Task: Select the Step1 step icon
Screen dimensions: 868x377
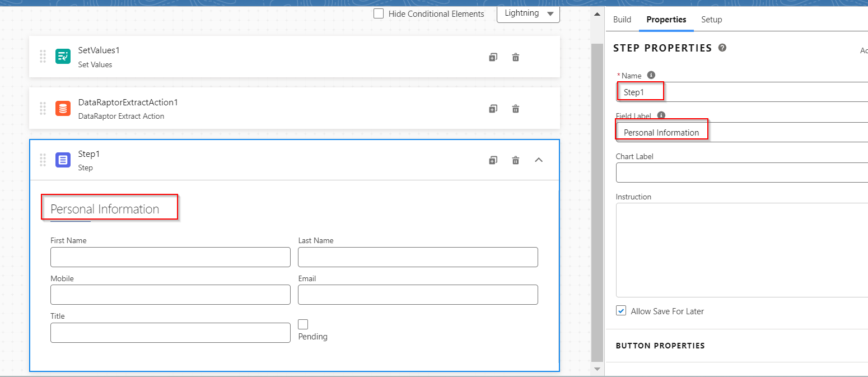Action: coord(63,160)
